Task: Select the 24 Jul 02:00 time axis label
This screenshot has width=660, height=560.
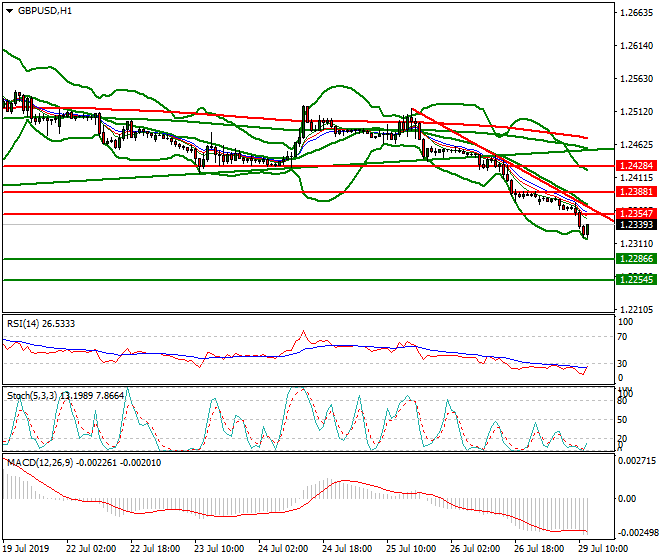Action: 283,549
